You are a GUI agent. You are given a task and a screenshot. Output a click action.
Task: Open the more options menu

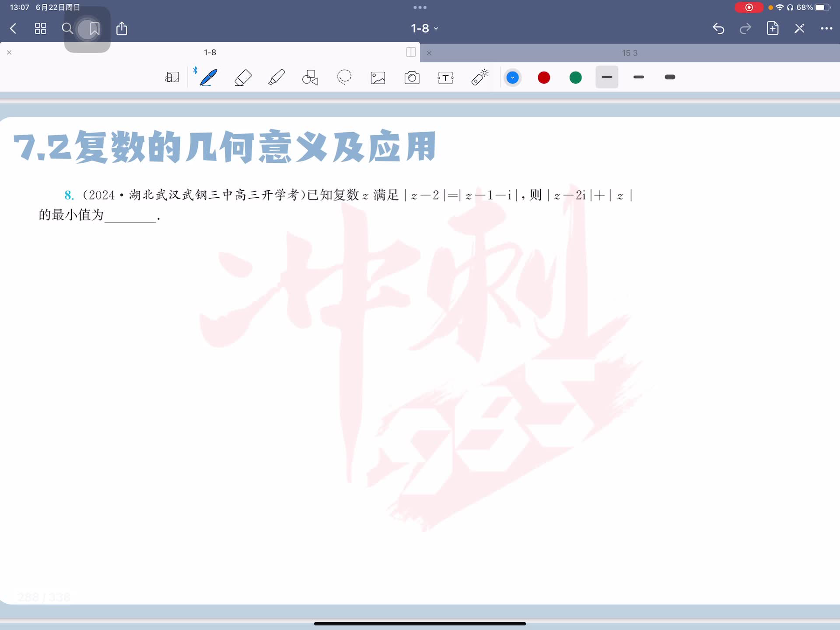pyautogui.click(x=826, y=28)
